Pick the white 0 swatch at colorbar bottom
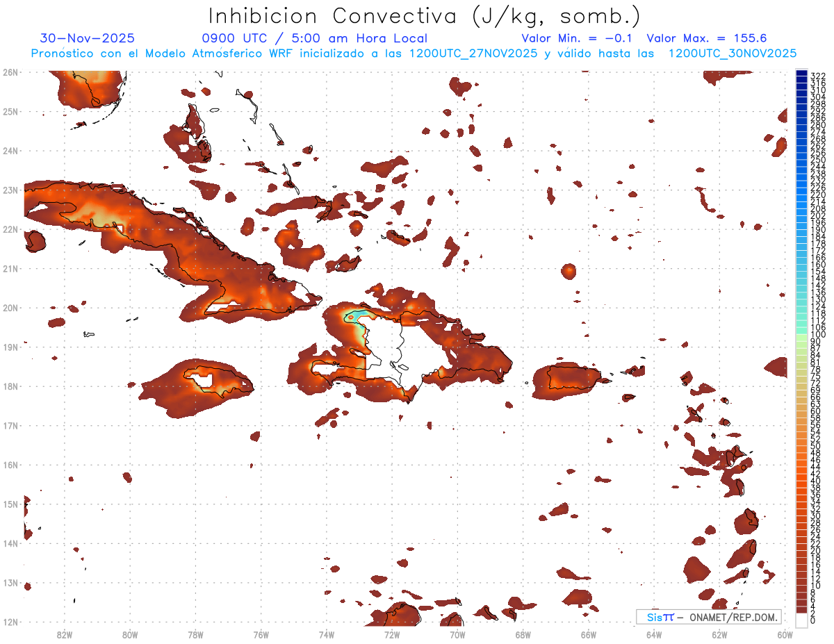The width and height of the screenshot is (834, 644). coord(801,619)
